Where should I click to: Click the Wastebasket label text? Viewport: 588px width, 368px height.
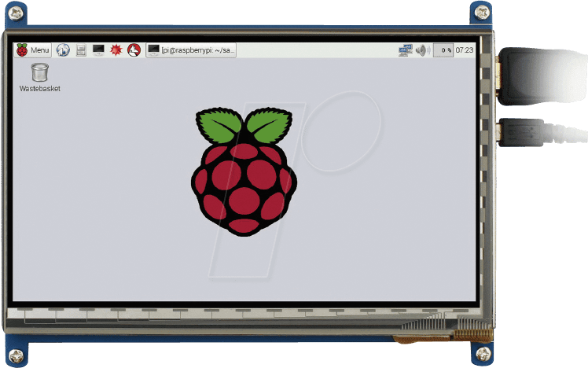pos(40,89)
